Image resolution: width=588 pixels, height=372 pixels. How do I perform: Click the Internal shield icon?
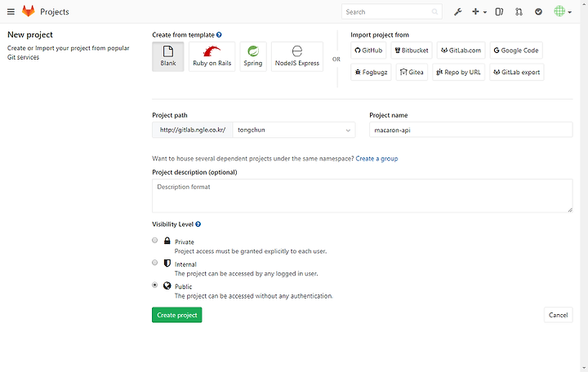[167, 263]
